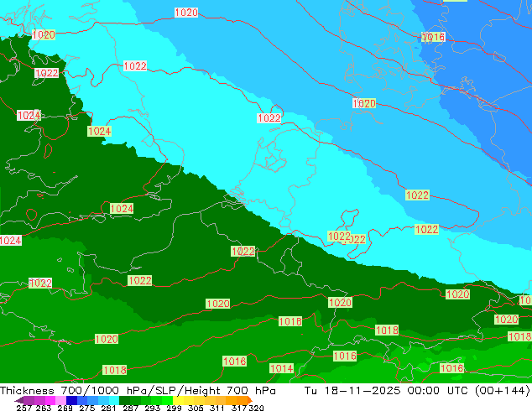Viewport: 532px width, 411px height.
Task: Click legend value 263
Action: pos(44,408)
